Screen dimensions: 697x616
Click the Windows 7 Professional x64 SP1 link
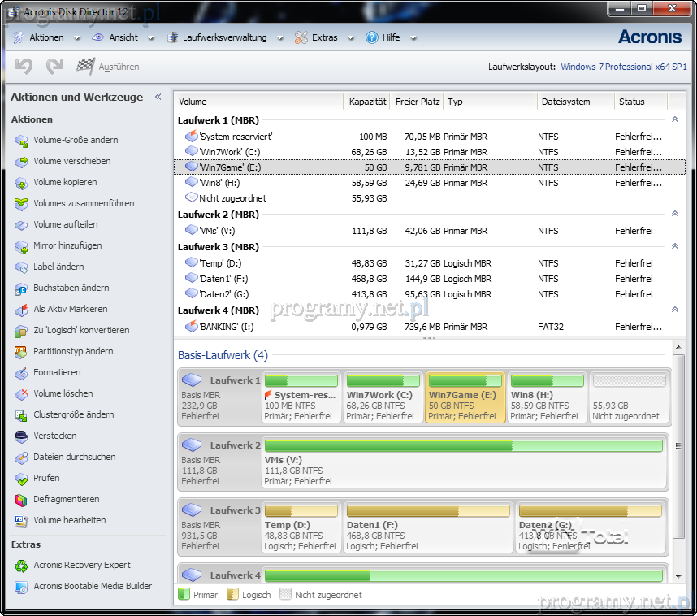tap(623, 67)
